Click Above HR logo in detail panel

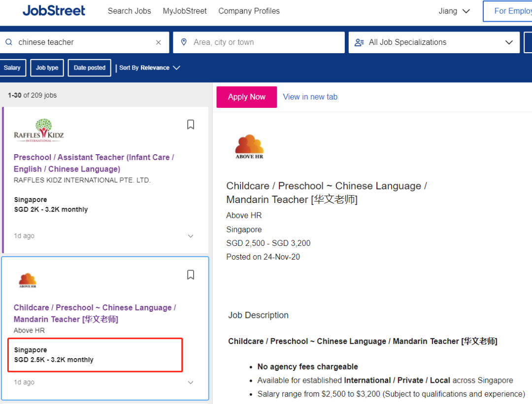(x=249, y=146)
